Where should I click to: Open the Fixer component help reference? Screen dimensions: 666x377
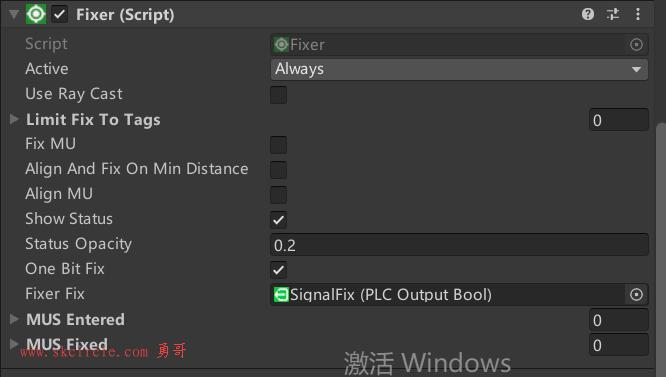pos(588,14)
